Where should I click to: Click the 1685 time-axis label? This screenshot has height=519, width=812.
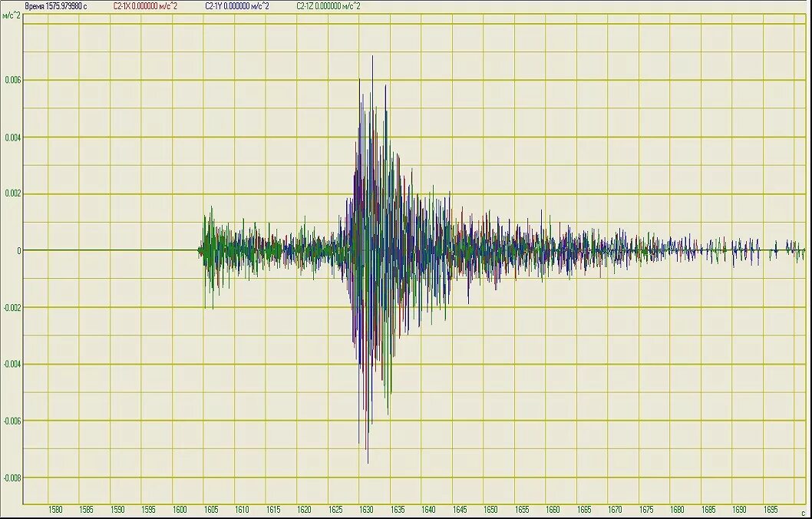[x=708, y=510]
